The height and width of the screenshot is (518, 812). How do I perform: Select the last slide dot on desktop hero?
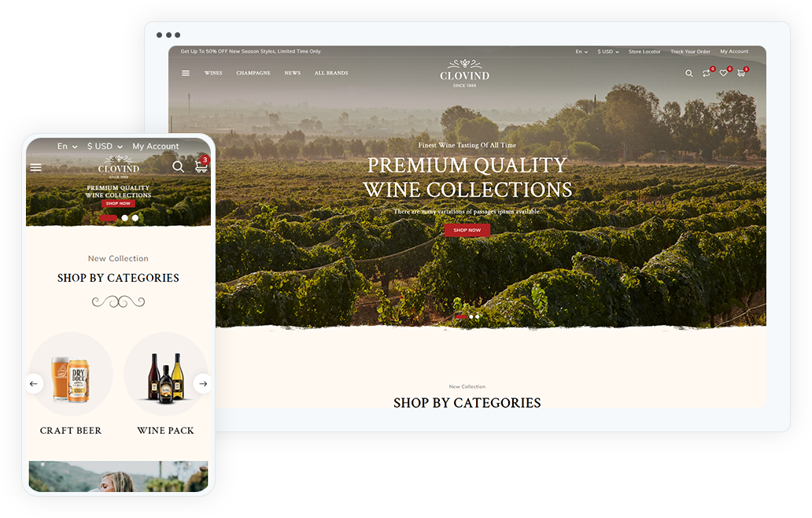tap(477, 316)
